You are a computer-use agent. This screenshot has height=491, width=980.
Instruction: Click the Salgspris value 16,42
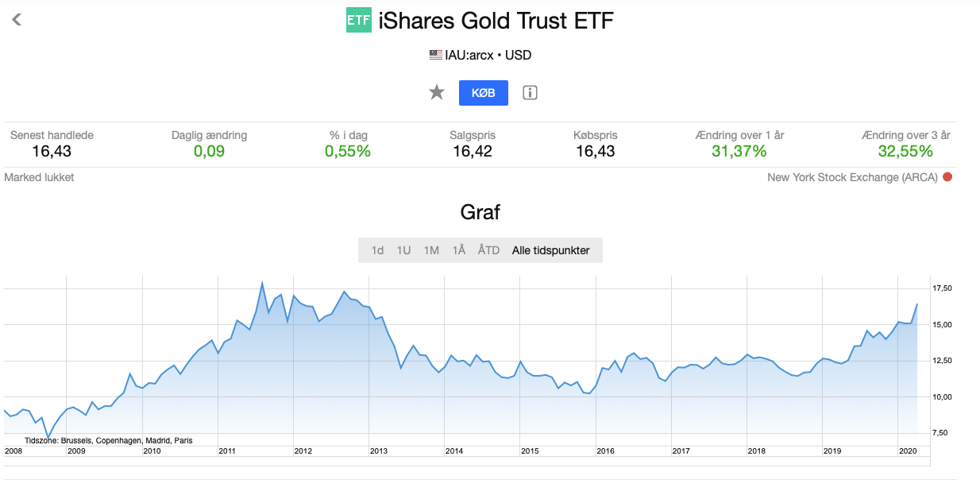pos(472,151)
